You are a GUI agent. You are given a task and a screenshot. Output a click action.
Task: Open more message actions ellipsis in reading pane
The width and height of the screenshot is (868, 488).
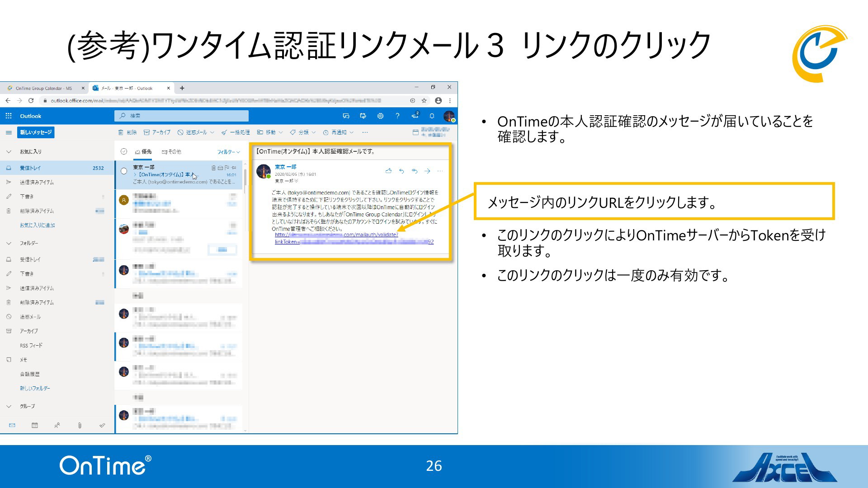(x=440, y=171)
